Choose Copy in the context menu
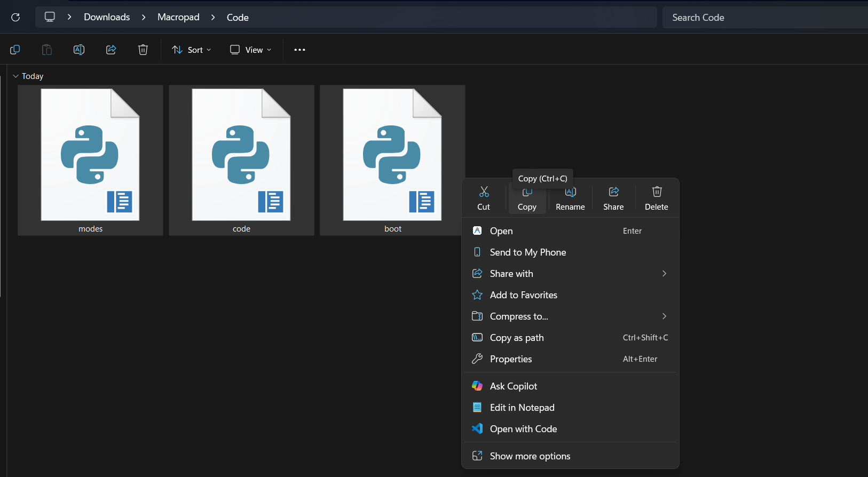This screenshot has width=868, height=477. (527, 198)
